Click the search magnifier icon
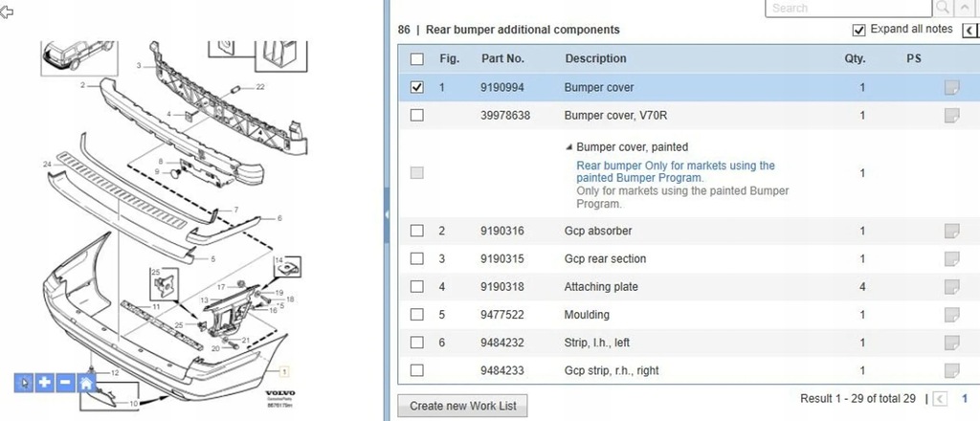980x421 pixels. pos(942,8)
